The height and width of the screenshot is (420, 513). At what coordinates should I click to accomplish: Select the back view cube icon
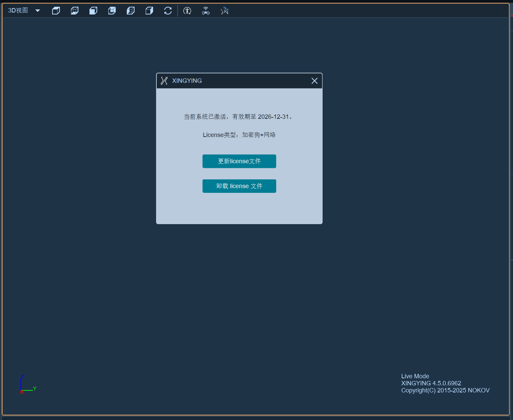pyautogui.click(x=112, y=11)
